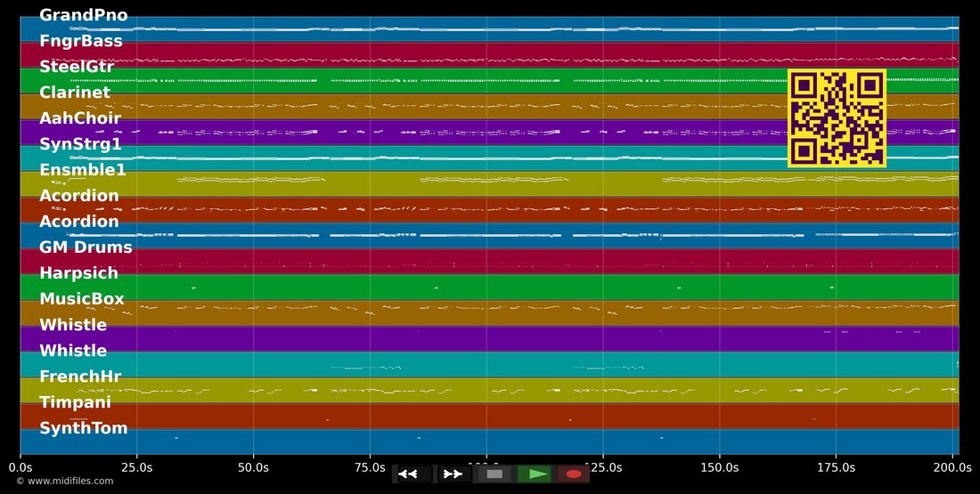Click the yellow QR code
Viewport: 980px width, 494px height.
837,118
